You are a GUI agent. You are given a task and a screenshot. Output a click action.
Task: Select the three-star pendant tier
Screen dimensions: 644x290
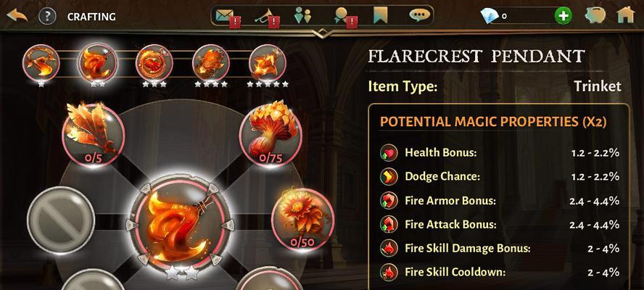pyautogui.click(x=154, y=63)
